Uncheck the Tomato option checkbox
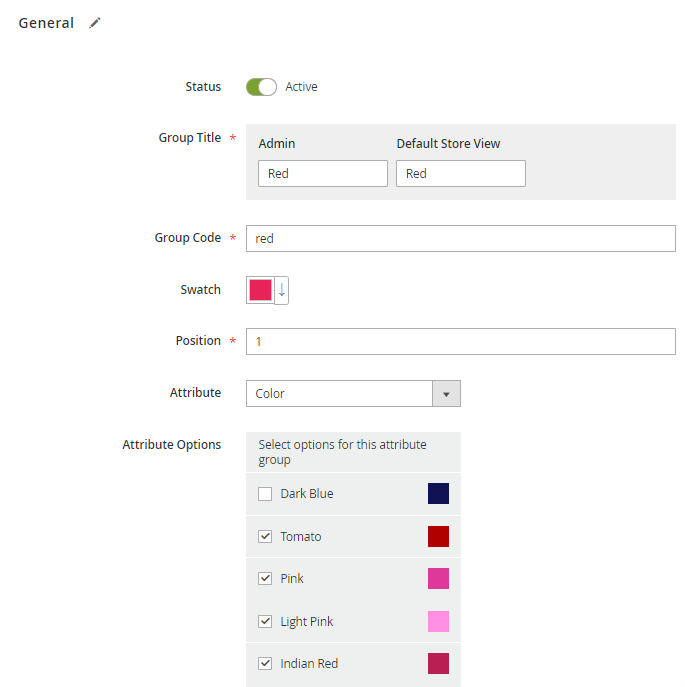This screenshot has width=685, height=687. pos(265,537)
